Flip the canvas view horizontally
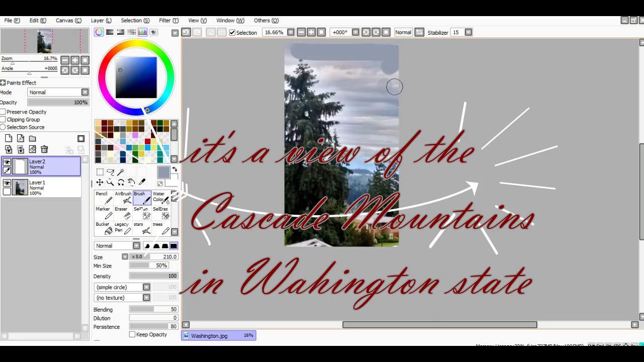Image resolution: width=644 pixels, height=362 pixels. pos(420,32)
